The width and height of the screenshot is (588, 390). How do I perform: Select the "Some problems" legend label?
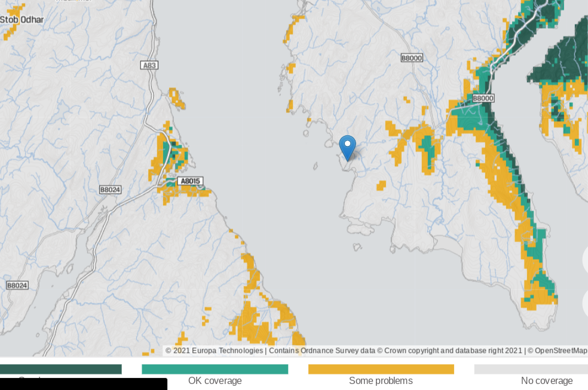pos(381,381)
